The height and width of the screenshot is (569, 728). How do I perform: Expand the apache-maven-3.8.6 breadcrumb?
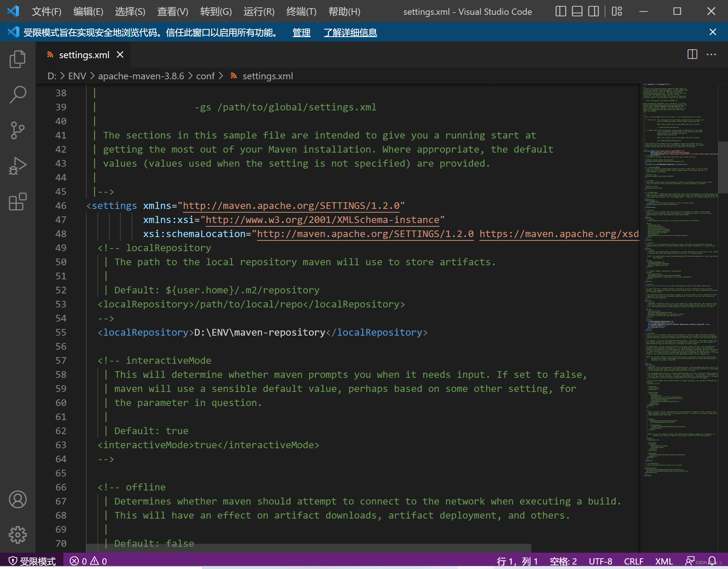(141, 76)
